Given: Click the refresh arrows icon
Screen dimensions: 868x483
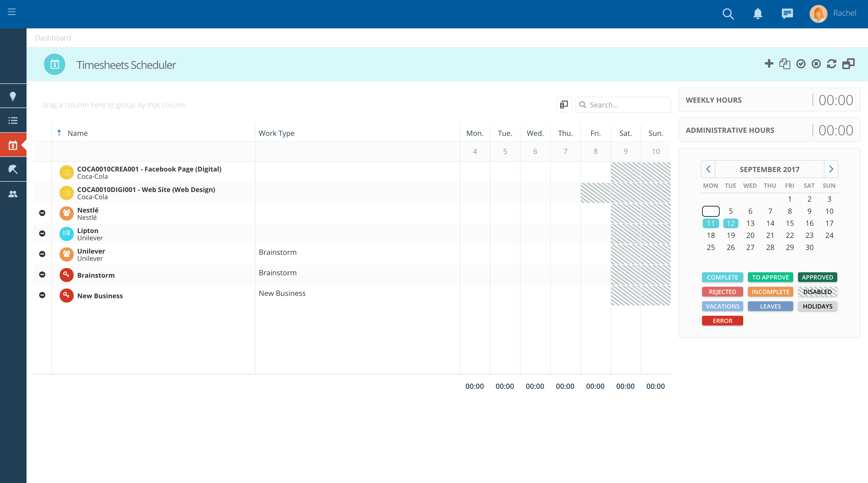Looking at the screenshot, I should coord(832,64).
